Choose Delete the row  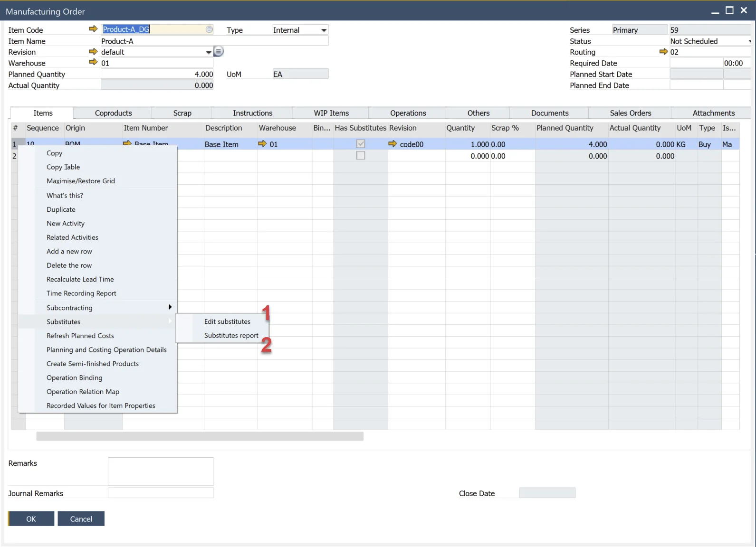pos(97,265)
